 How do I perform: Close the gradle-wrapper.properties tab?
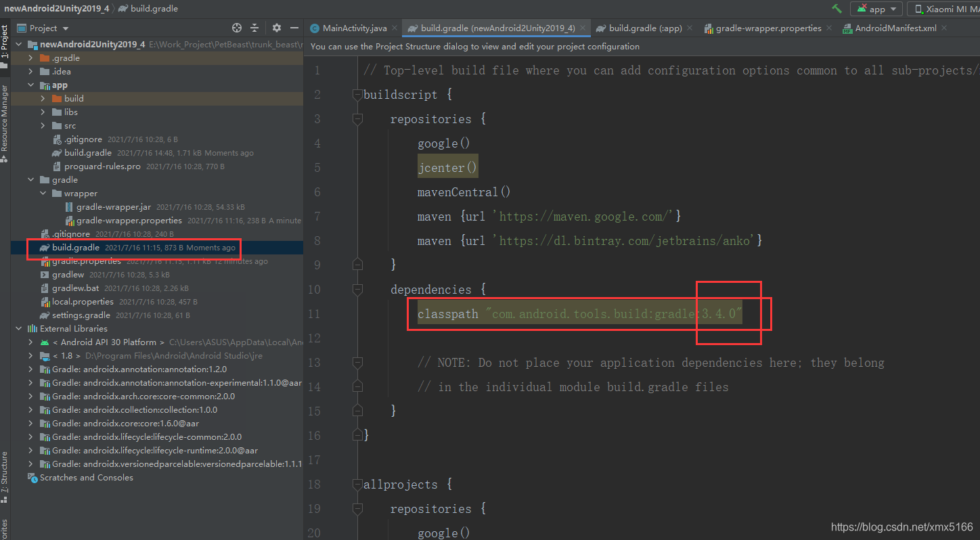(x=829, y=28)
